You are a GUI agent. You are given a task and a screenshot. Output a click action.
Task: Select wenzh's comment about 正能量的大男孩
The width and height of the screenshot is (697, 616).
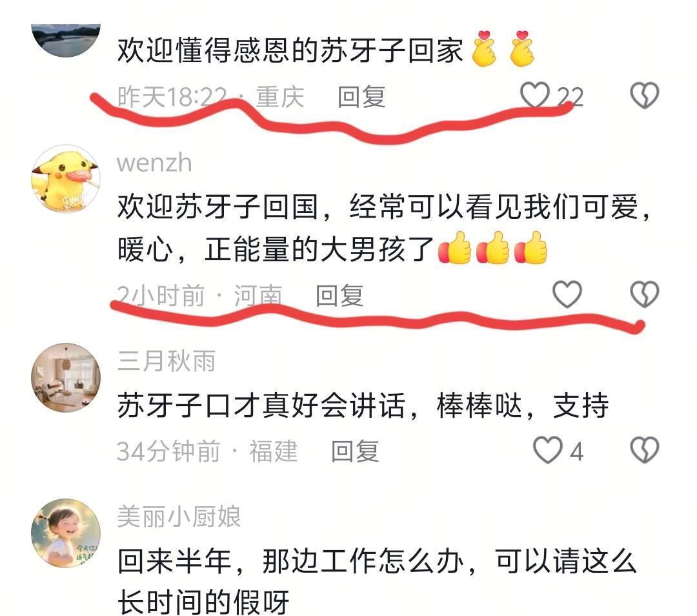(x=385, y=228)
